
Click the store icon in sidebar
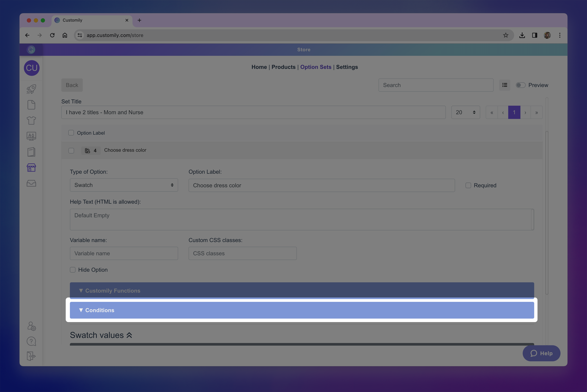[31, 168]
